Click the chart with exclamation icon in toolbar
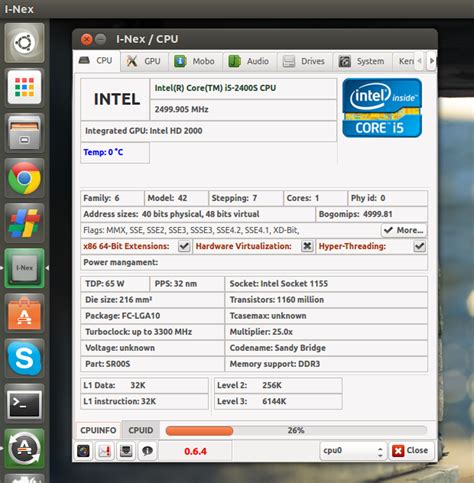Screen dimensions: 474x483 click(x=105, y=451)
